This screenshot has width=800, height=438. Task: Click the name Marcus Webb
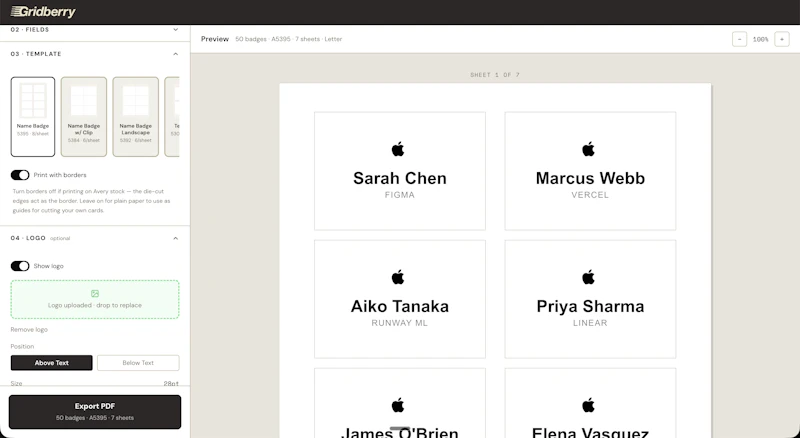(x=590, y=178)
